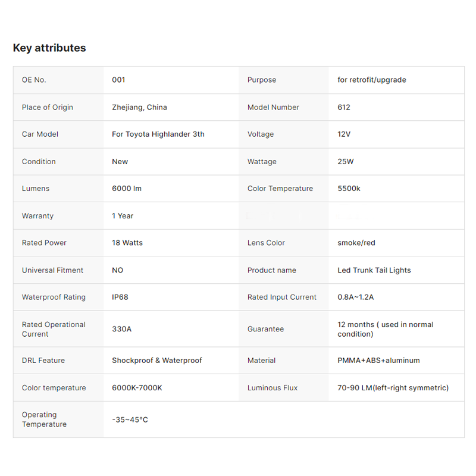Select the Voltage value 12V
This screenshot has width=476, height=476.
(344, 134)
